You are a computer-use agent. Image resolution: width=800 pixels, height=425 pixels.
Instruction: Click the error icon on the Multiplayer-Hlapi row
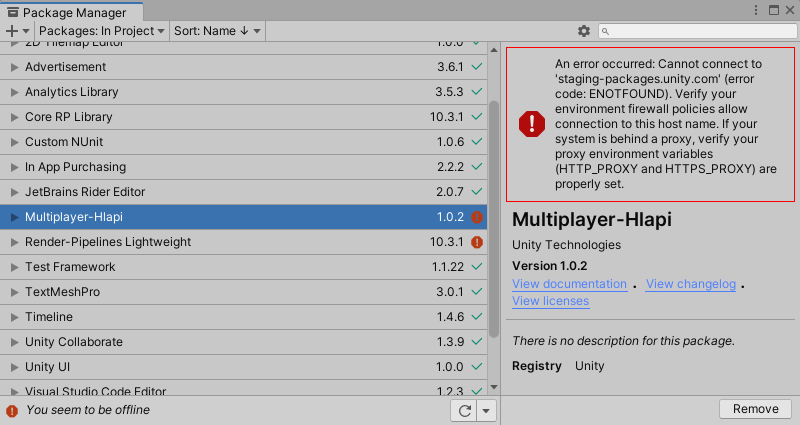click(x=477, y=217)
